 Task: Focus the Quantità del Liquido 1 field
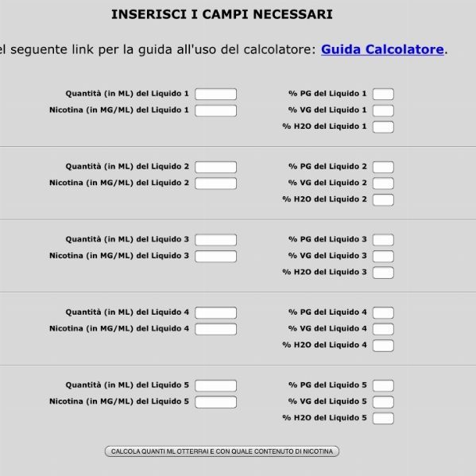pos(216,94)
